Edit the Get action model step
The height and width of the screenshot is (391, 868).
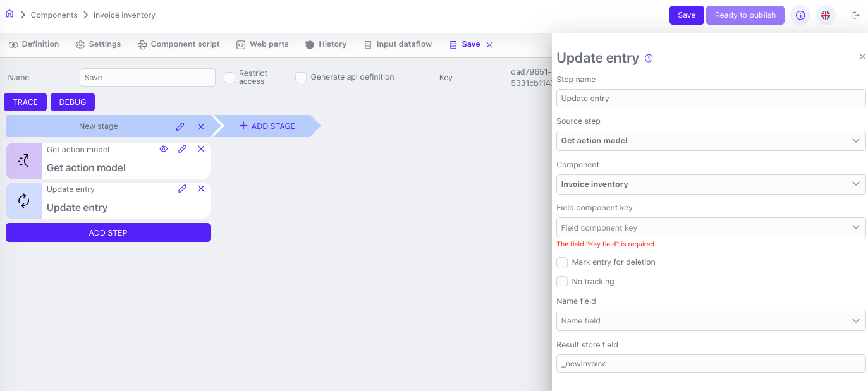(182, 149)
